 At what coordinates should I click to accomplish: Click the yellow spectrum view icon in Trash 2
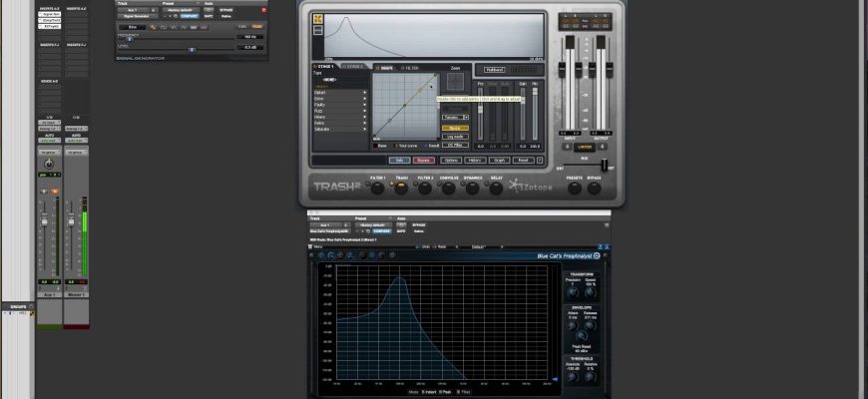(318, 19)
